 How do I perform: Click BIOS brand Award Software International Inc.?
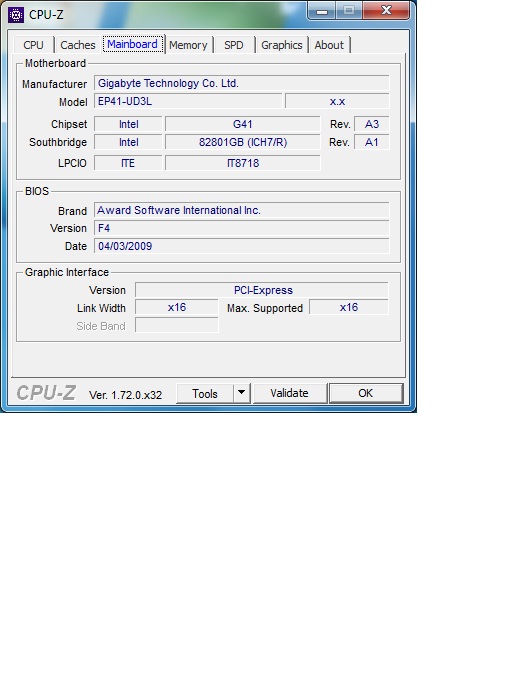click(x=242, y=210)
